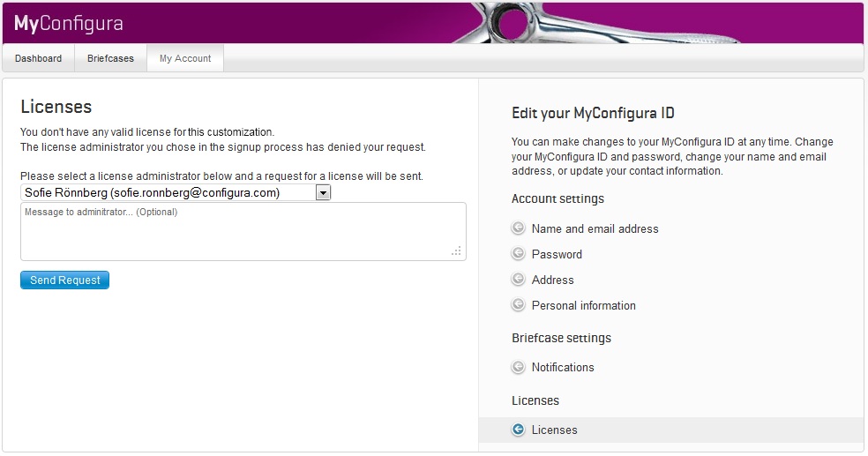Click the MyConfigura logo
The image size is (868, 456).
point(68,23)
